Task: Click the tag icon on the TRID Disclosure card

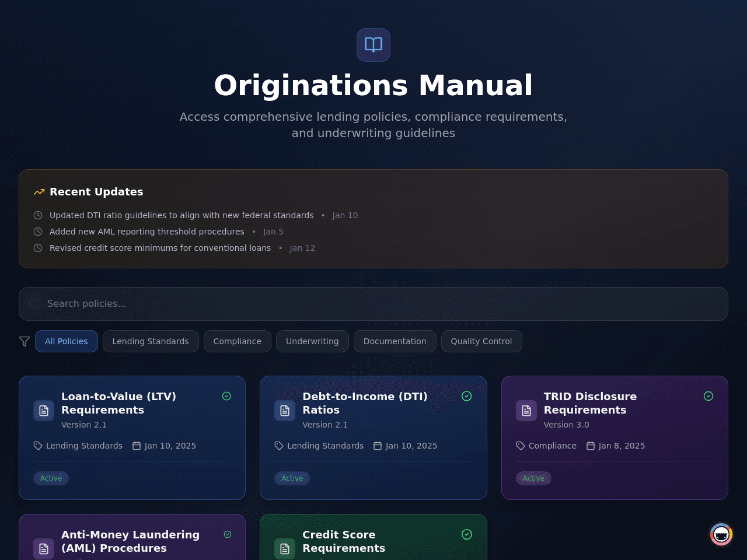Action: [521, 446]
